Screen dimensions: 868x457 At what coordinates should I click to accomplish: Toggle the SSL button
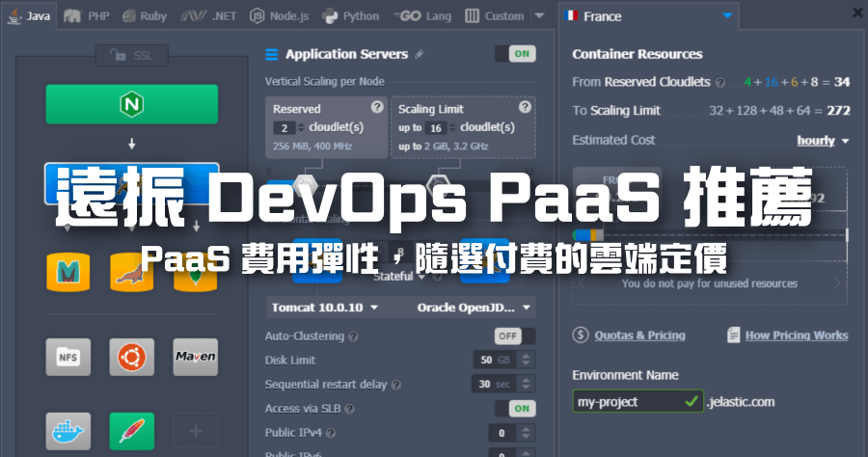[x=132, y=55]
